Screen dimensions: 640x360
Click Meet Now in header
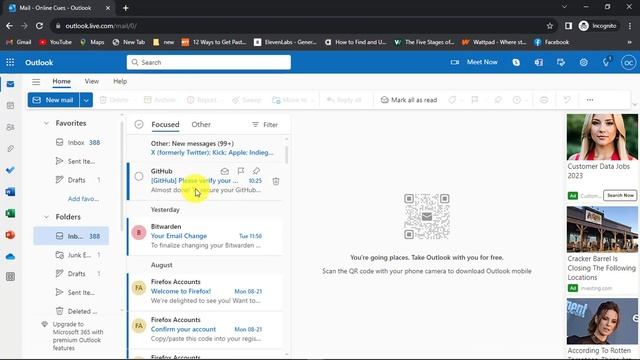(474, 62)
